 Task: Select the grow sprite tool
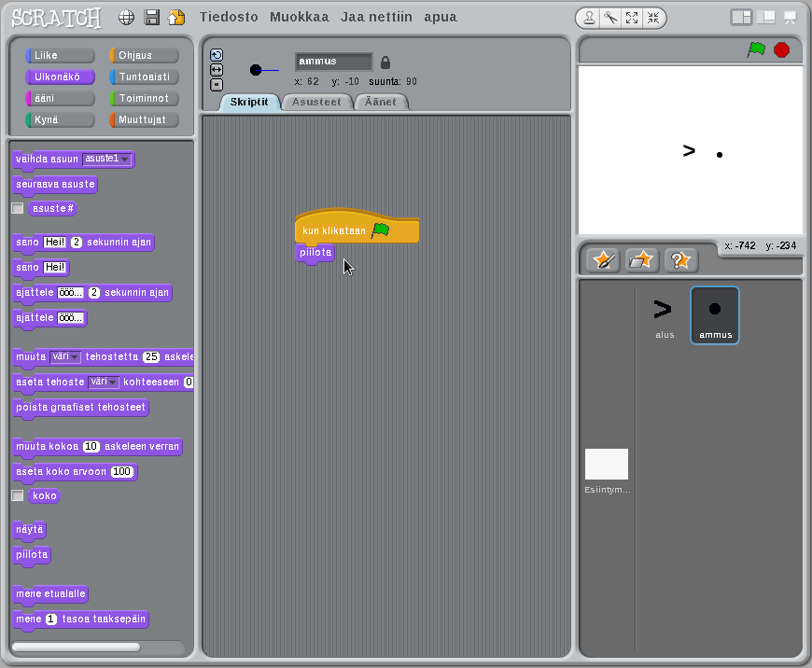tap(632, 18)
